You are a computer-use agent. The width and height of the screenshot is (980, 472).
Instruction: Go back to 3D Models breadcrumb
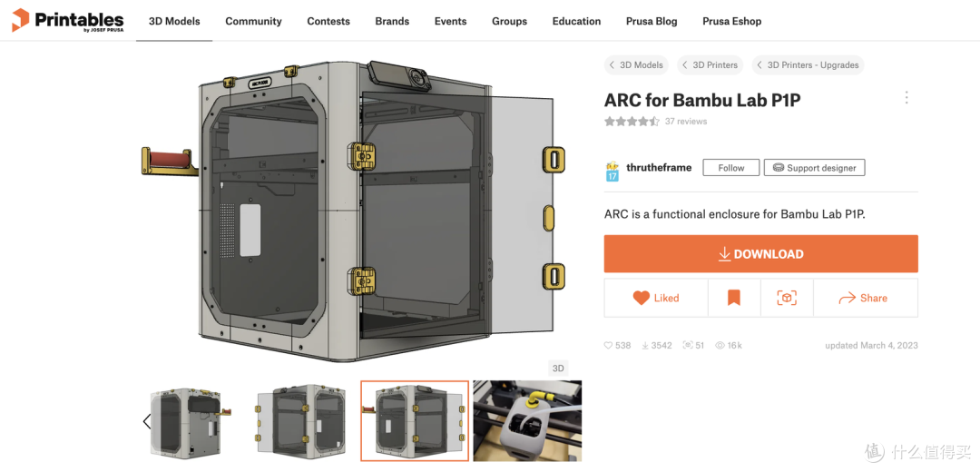click(x=636, y=65)
